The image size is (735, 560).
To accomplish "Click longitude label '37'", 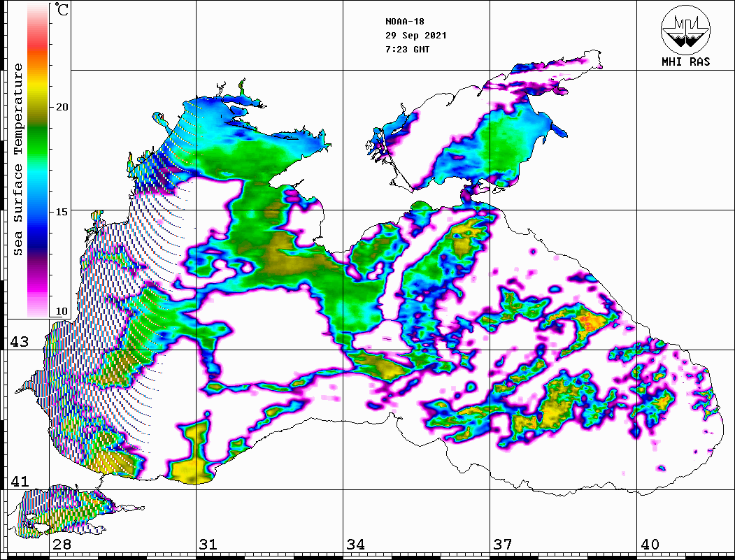I will (503, 545).
